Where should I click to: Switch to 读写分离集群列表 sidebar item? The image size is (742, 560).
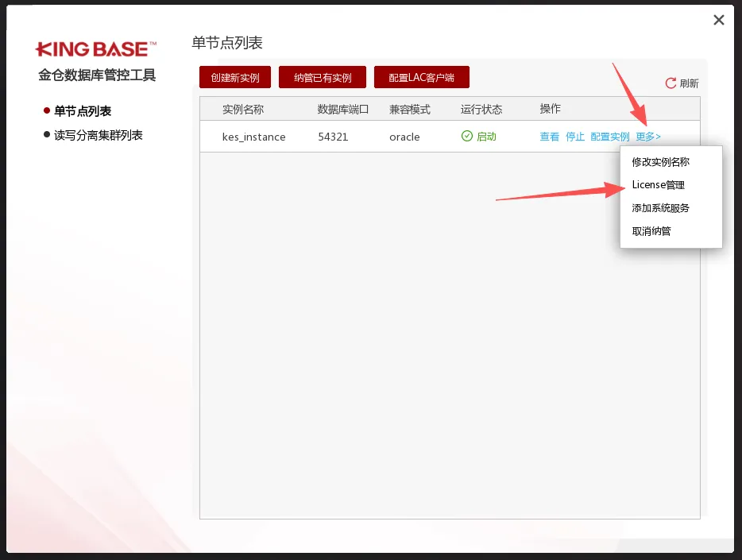pyautogui.click(x=99, y=135)
